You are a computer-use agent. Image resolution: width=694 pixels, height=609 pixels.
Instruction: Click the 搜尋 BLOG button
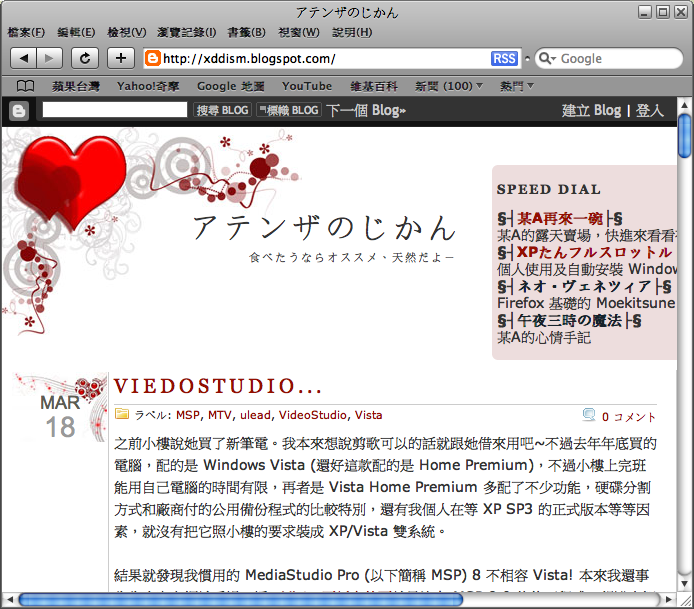[222, 110]
